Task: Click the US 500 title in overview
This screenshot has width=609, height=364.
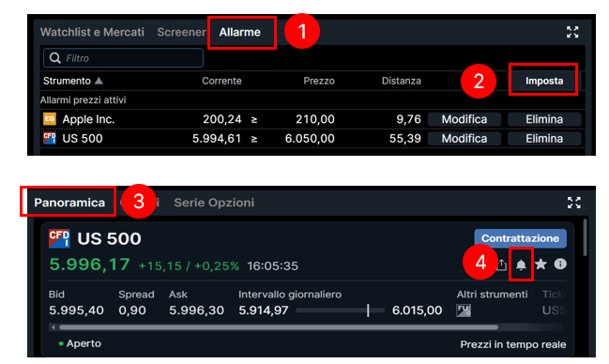Action: click(109, 238)
